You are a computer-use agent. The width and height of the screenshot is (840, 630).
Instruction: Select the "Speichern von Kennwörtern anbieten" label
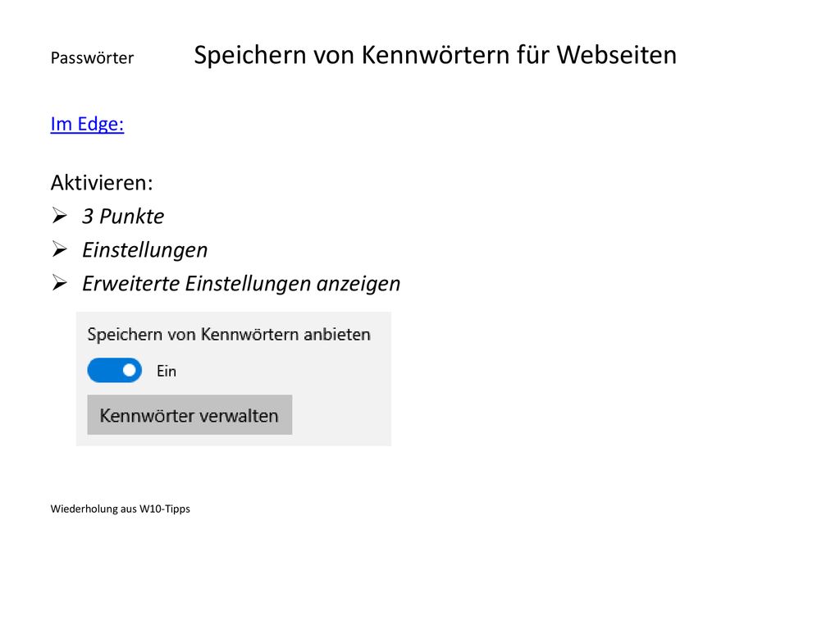229,335
